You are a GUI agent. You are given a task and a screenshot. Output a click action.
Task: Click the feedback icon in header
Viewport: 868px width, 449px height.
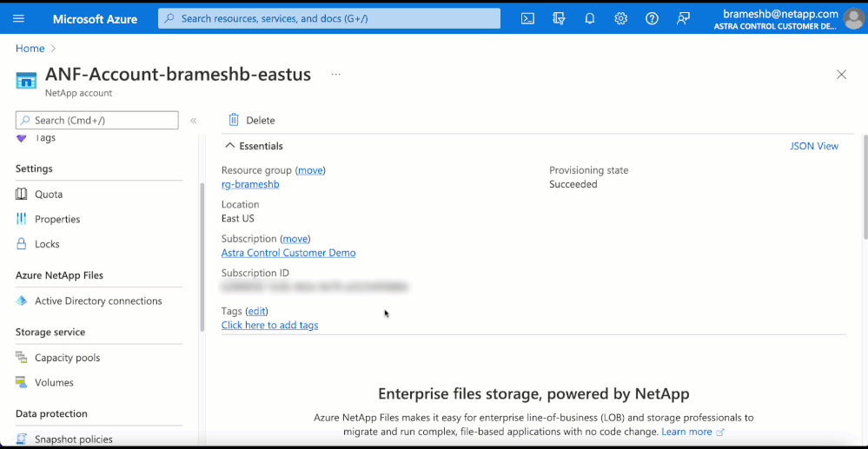[683, 18]
